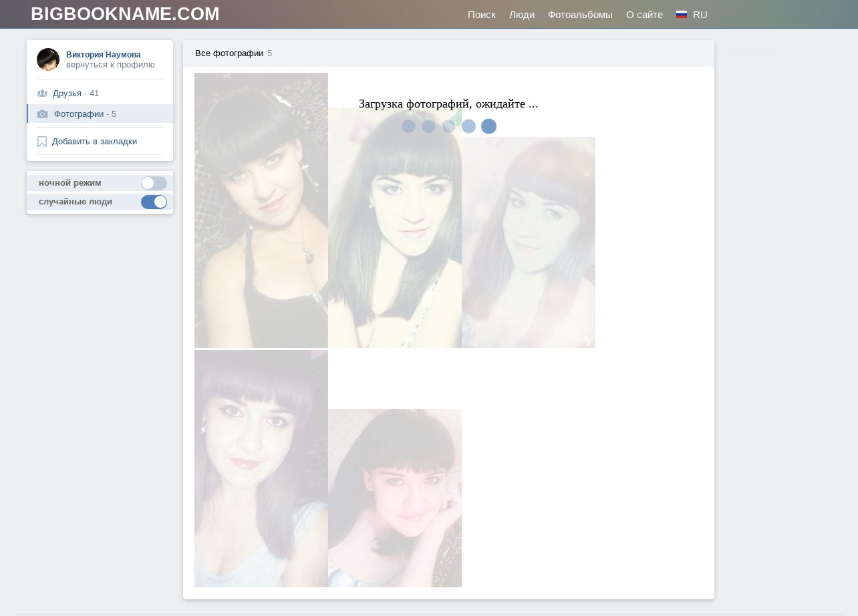Select the Все фотографии tab header
Viewport: 858px width, 616px height.
[229, 53]
